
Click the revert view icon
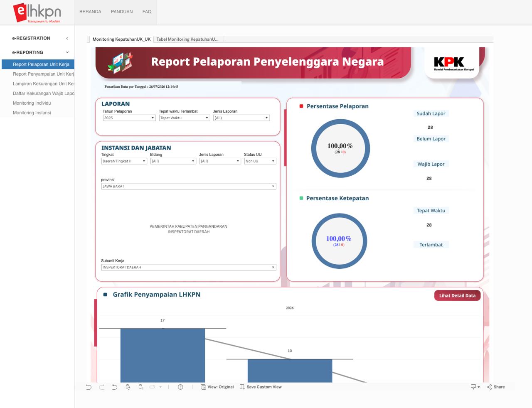(115, 387)
